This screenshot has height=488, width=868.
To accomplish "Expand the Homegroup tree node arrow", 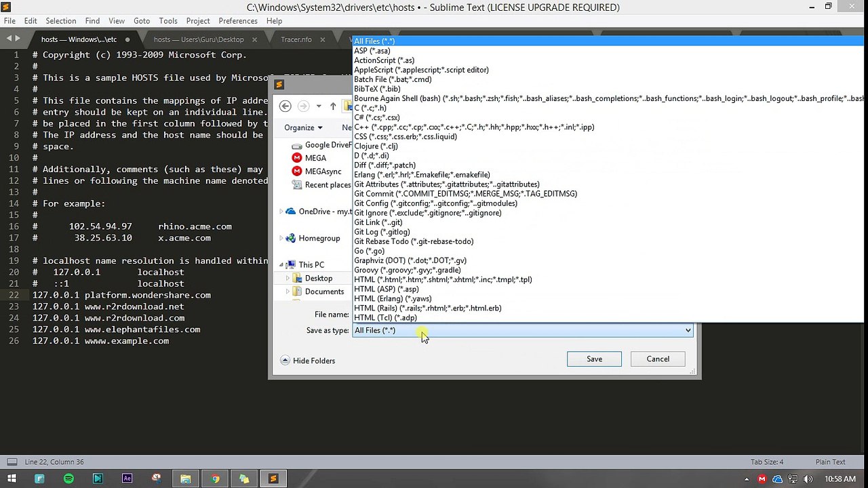I will point(281,238).
